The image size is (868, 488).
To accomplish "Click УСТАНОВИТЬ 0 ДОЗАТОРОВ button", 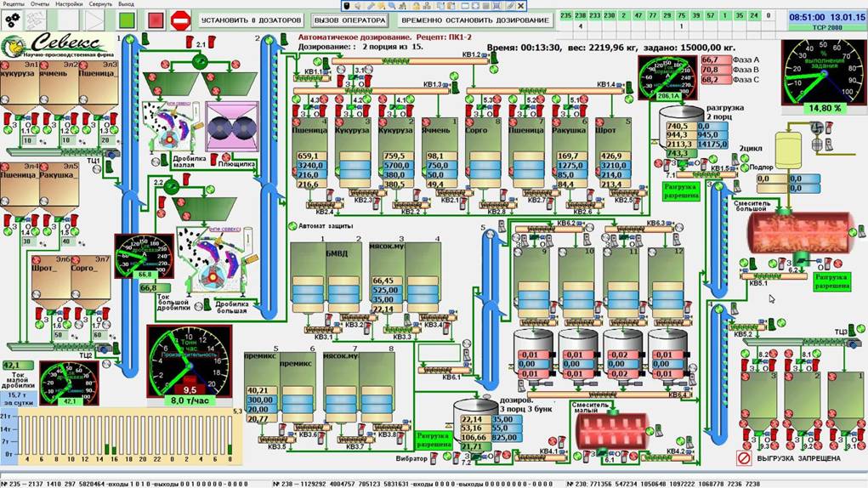I will [251, 20].
